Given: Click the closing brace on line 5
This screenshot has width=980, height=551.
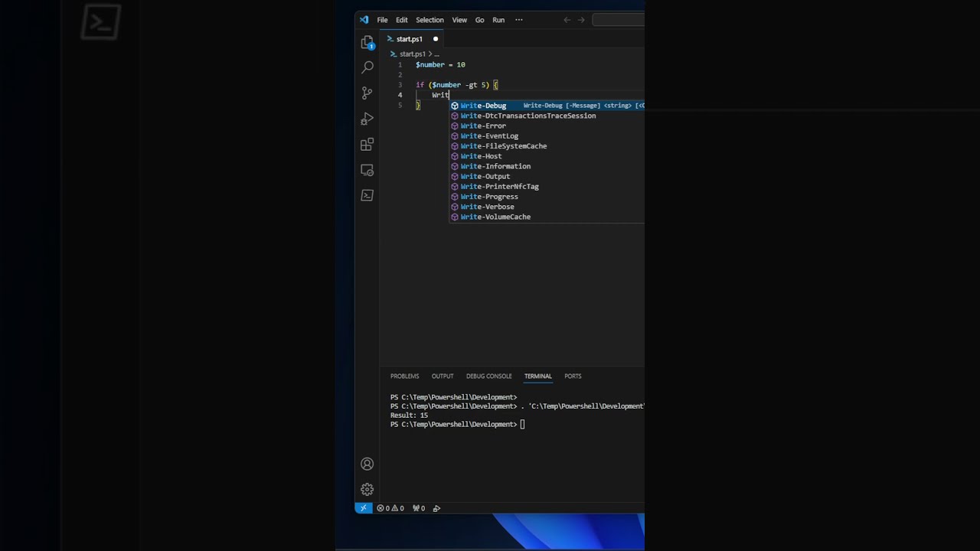Looking at the screenshot, I should [418, 105].
